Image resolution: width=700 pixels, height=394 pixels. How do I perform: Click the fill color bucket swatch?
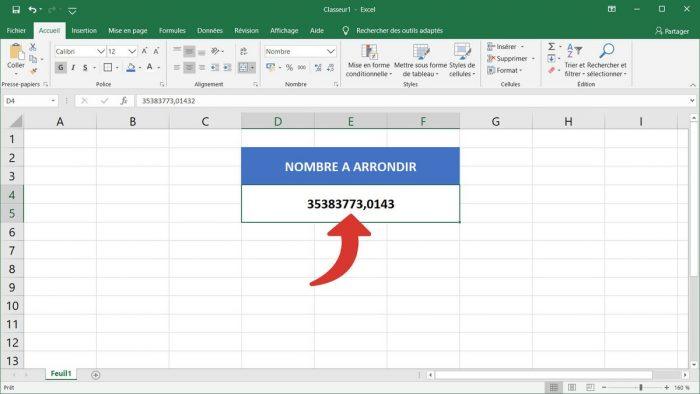coord(130,67)
